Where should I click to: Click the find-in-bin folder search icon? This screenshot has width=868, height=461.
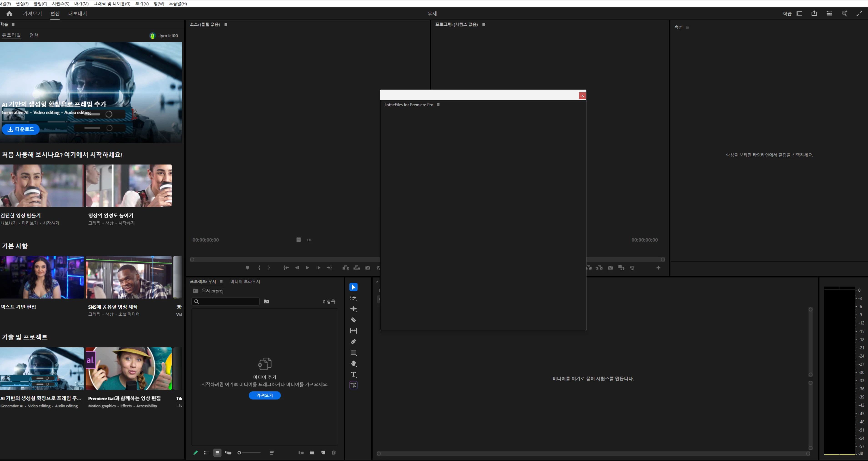click(x=266, y=302)
